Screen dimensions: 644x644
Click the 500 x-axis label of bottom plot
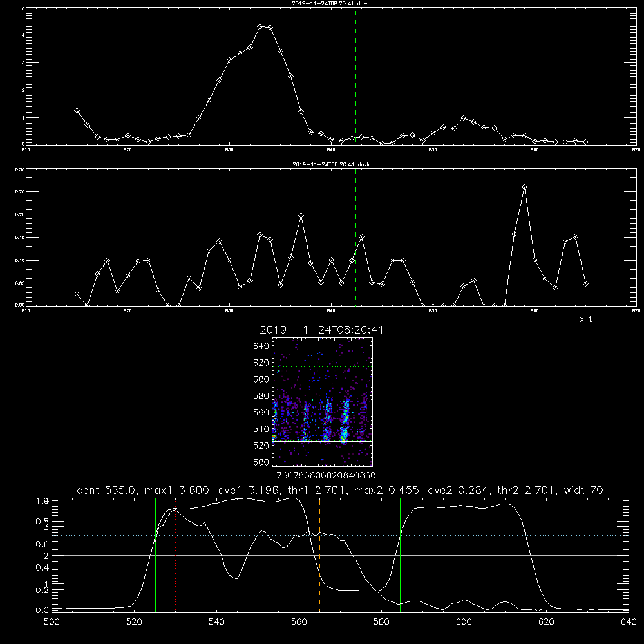coord(52,622)
